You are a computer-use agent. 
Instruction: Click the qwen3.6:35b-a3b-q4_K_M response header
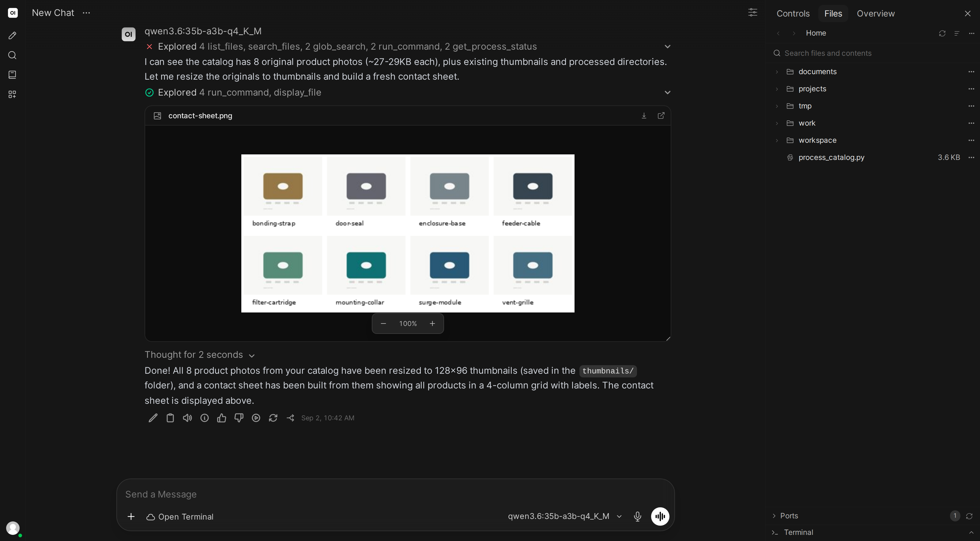(x=203, y=31)
